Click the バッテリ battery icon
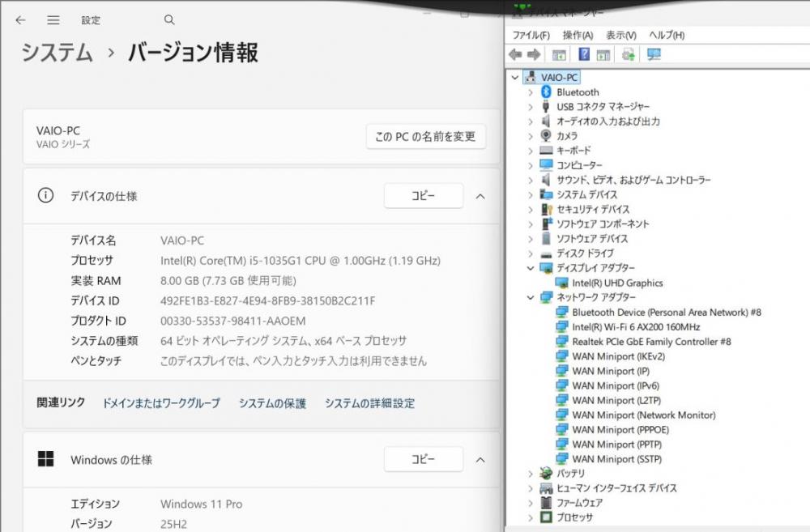Screen dimensions: 810x532 click(x=546, y=473)
